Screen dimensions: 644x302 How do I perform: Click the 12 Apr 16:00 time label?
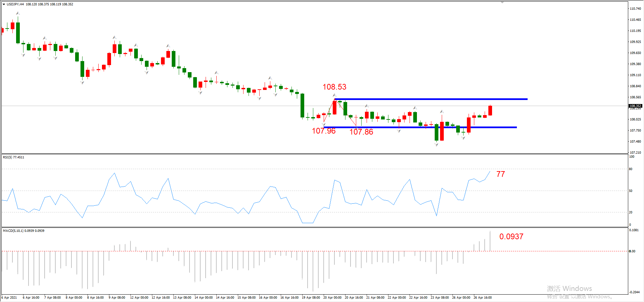coord(161,298)
